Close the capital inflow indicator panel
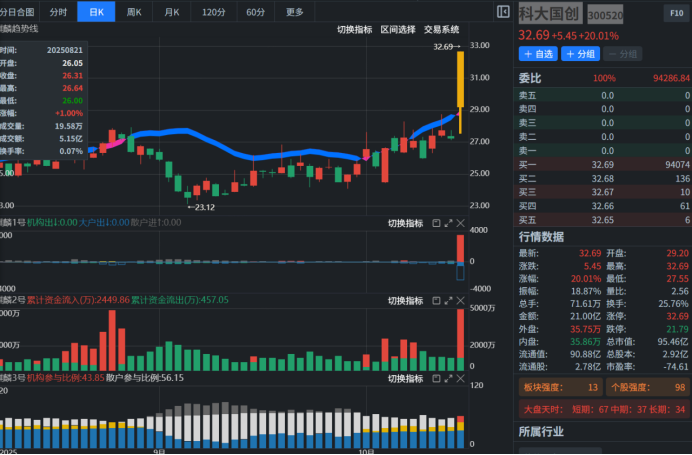Viewport: 692px width, 455px height. 462,299
